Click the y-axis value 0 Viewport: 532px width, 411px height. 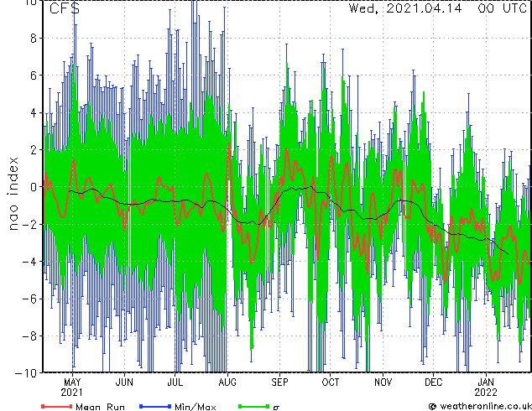[34, 187]
